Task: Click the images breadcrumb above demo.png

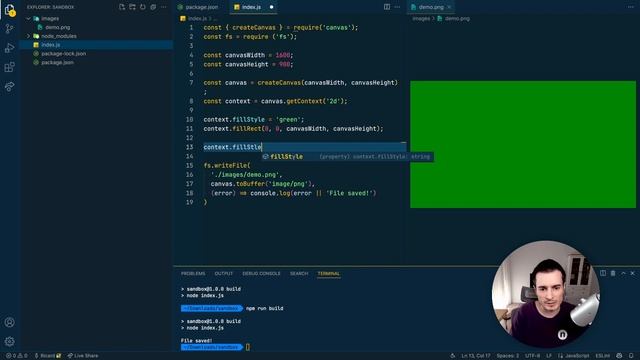Action: coord(421,18)
